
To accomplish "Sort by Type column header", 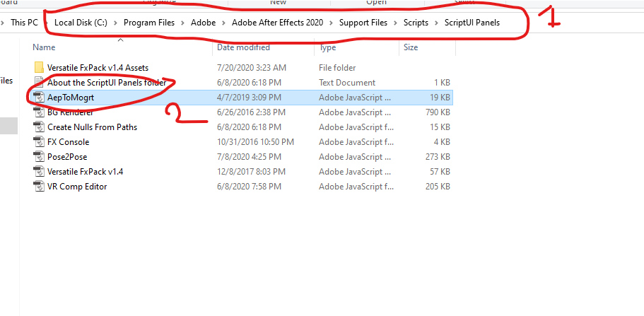I will pos(327,47).
